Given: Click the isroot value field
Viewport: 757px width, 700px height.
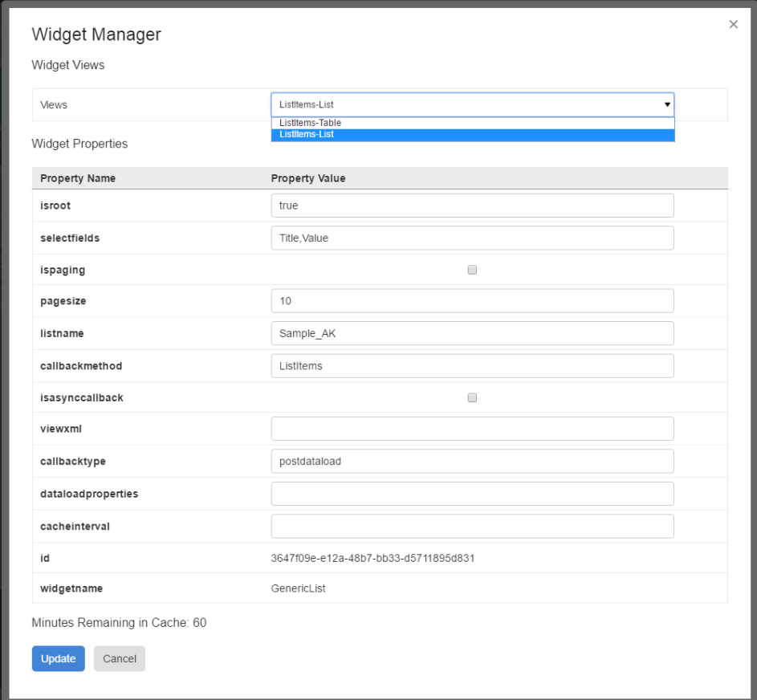Looking at the screenshot, I should [x=472, y=206].
